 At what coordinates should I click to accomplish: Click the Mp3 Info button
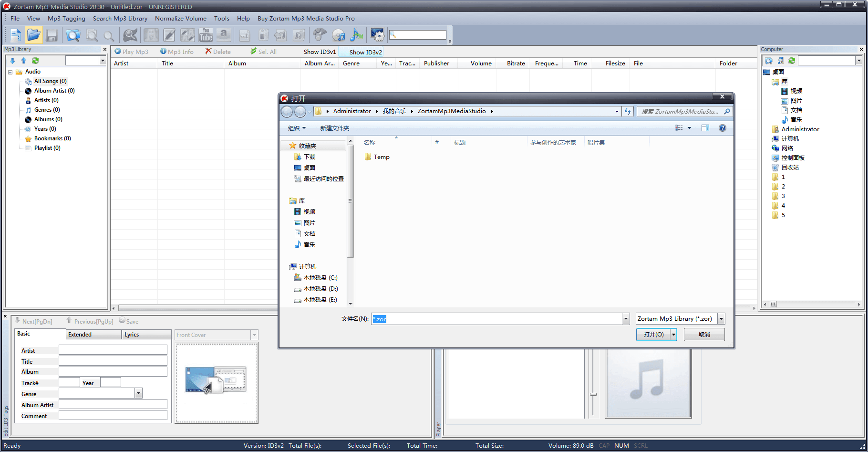[177, 52]
